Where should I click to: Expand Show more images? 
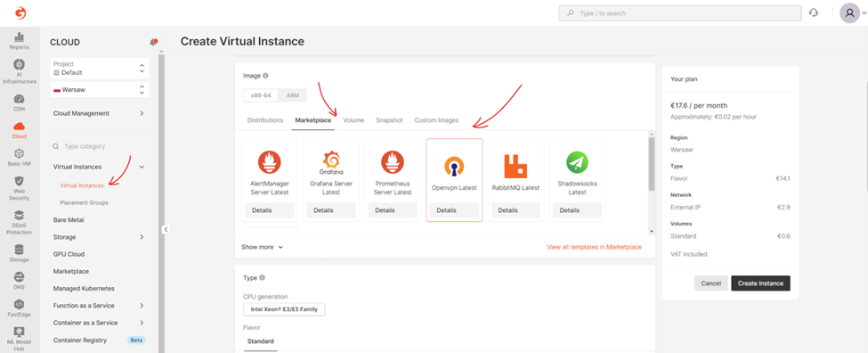(x=263, y=247)
